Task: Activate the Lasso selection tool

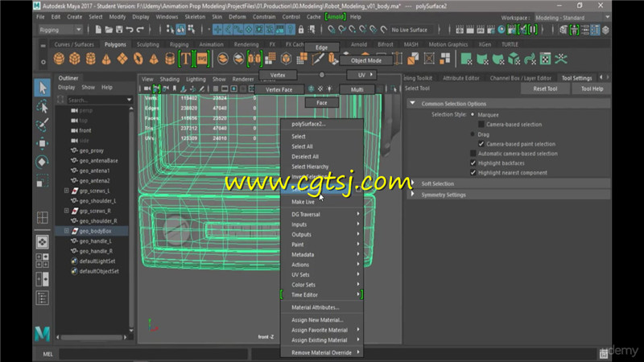Action: pos(43,107)
